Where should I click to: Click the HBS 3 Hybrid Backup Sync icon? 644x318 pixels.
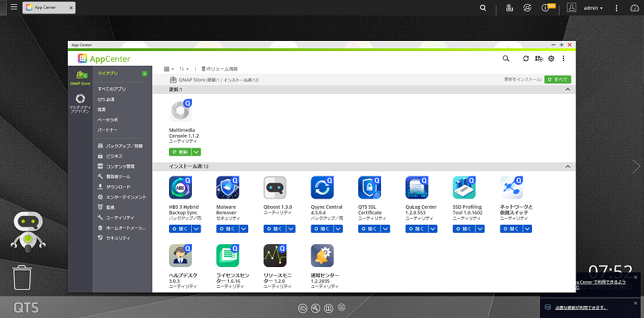(180, 188)
